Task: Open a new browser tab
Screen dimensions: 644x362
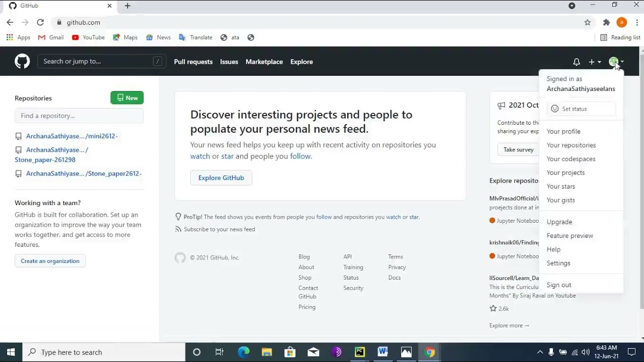Action: (127, 6)
